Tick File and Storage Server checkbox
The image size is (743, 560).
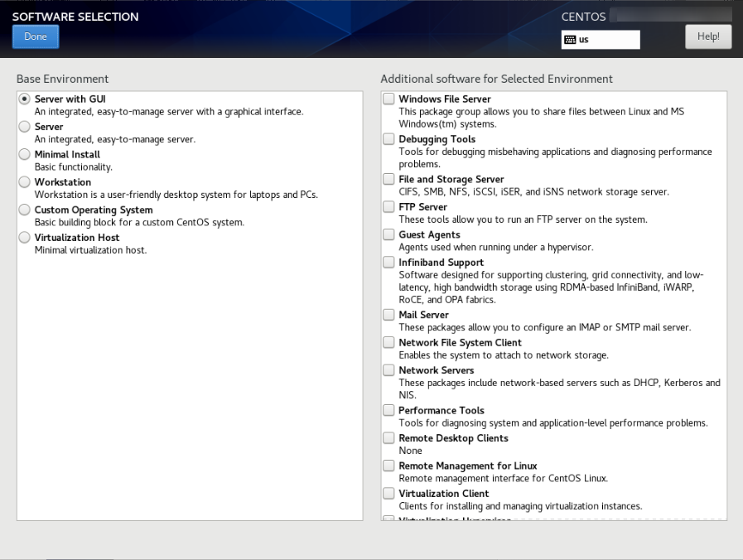(x=388, y=179)
